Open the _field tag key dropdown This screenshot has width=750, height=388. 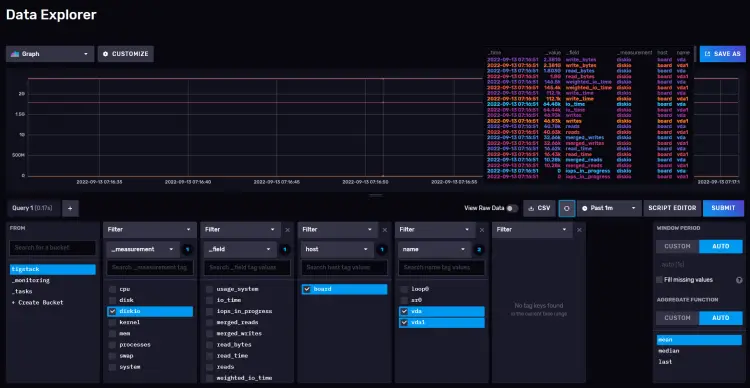tap(239, 249)
